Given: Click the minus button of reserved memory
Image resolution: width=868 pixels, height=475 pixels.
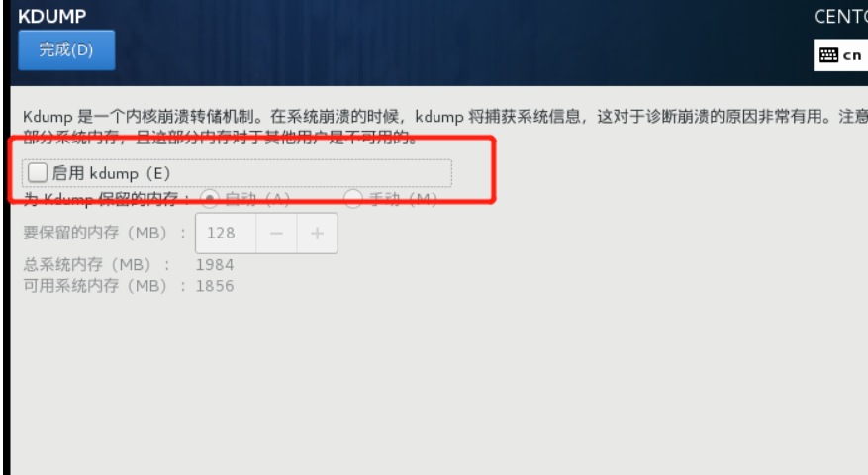Looking at the screenshot, I should [276, 234].
